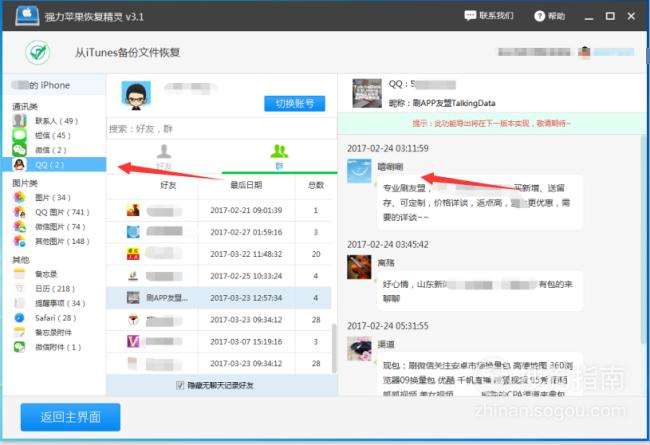The width and height of the screenshot is (650, 445).
Task: Click the avatar of sender 高洛
Action: [x=359, y=267]
